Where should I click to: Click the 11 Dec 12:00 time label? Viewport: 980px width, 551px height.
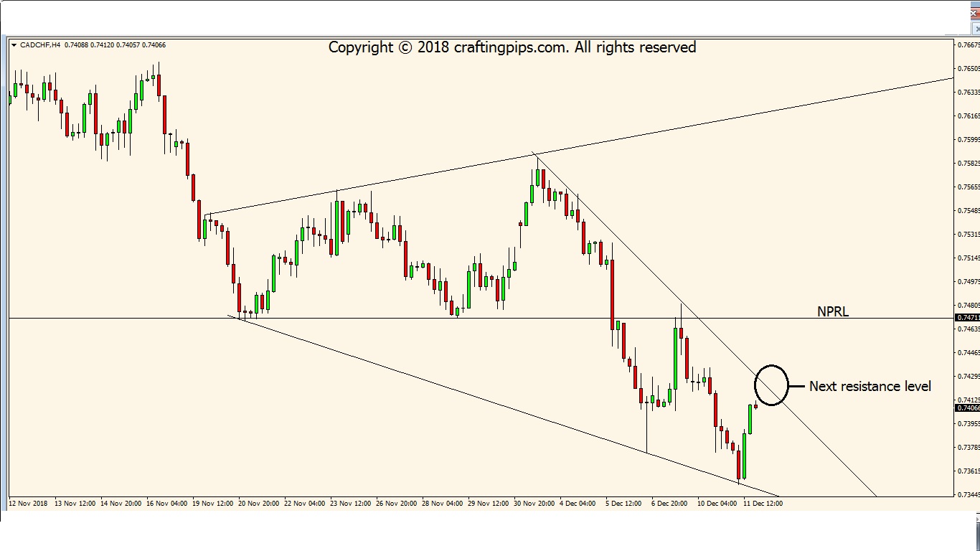coord(763,504)
